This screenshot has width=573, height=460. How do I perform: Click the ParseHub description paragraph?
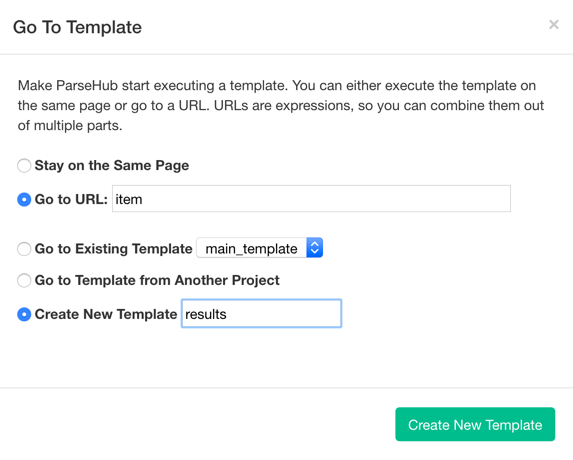tap(281, 106)
